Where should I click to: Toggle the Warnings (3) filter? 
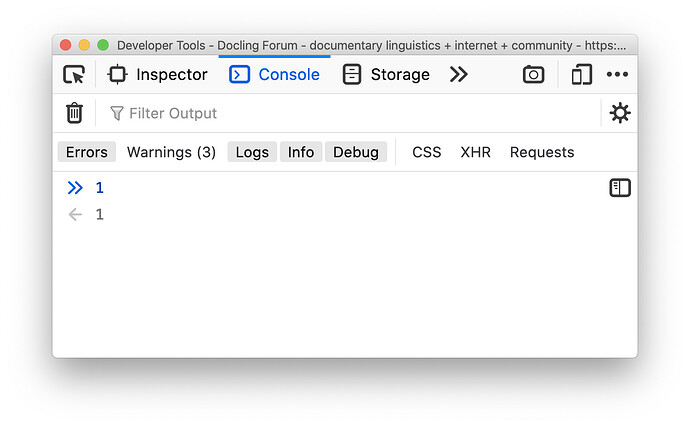pos(171,152)
